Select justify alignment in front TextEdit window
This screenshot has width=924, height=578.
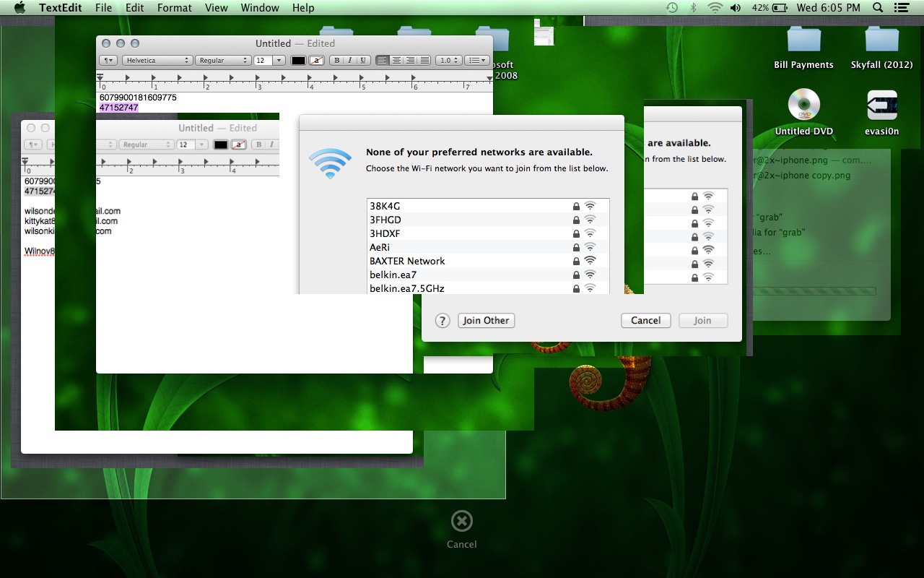pos(424,61)
